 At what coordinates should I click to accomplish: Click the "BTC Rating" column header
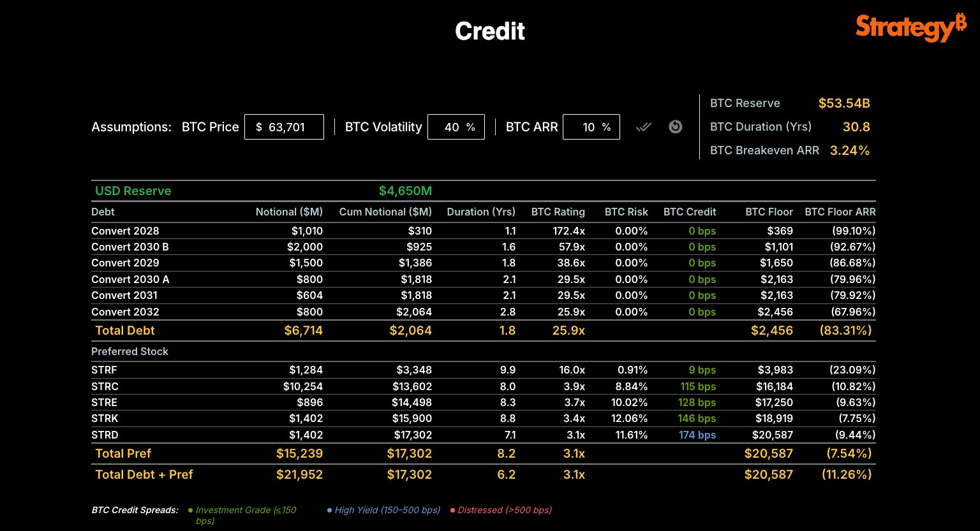pyautogui.click(x=558, y=212)
